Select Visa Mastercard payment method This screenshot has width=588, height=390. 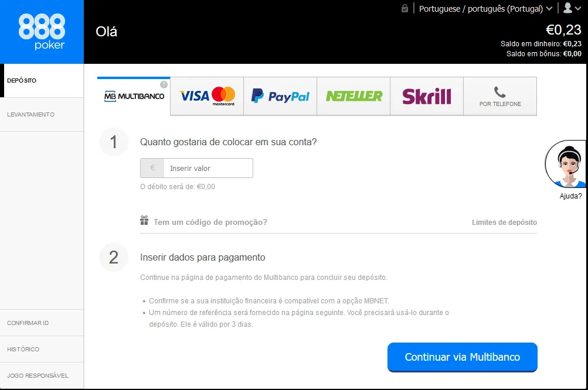(207, 96)
